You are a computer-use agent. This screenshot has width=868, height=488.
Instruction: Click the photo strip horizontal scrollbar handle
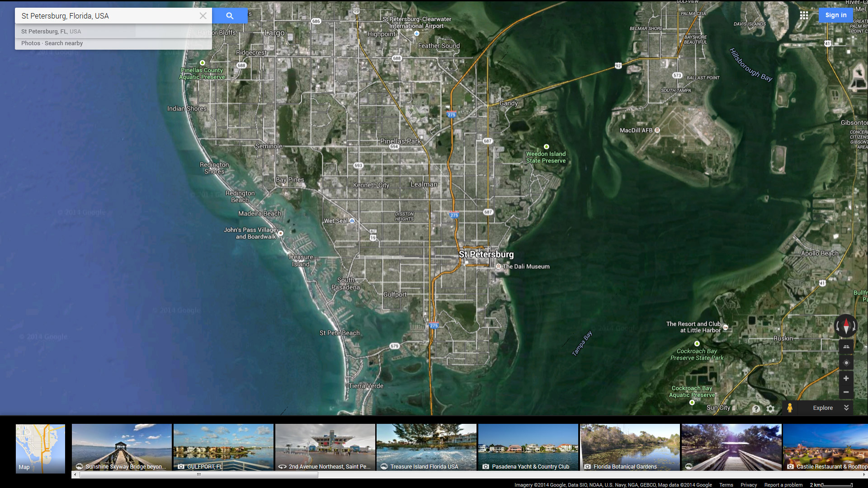[x=199, y=474]
